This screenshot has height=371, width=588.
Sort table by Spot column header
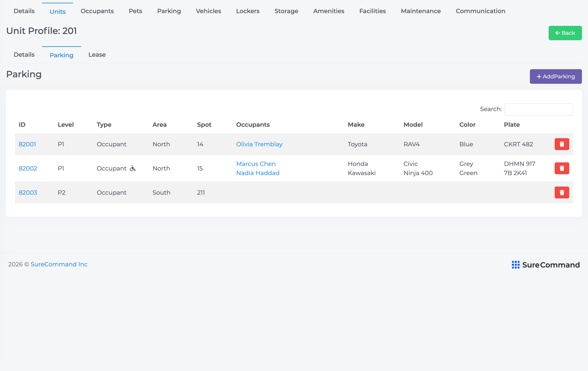tap(204, 125)
